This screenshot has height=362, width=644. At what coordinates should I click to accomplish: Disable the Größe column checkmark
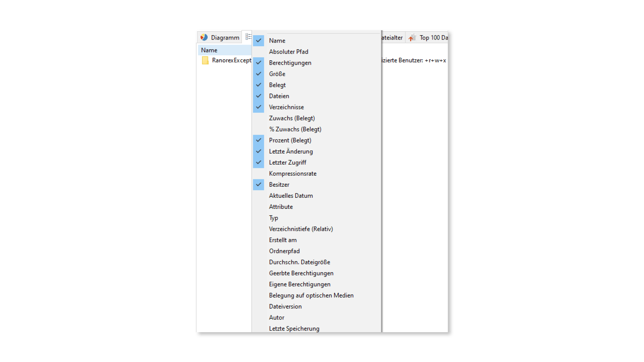(x=258, y=74)
